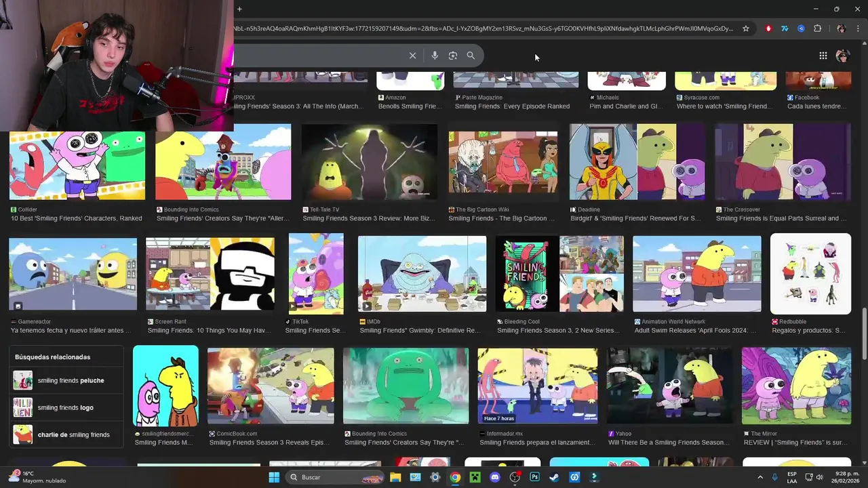This screenshot has height=488, width=868.
Task: Open the blue circular extension icon
Action: click(801, 28)
